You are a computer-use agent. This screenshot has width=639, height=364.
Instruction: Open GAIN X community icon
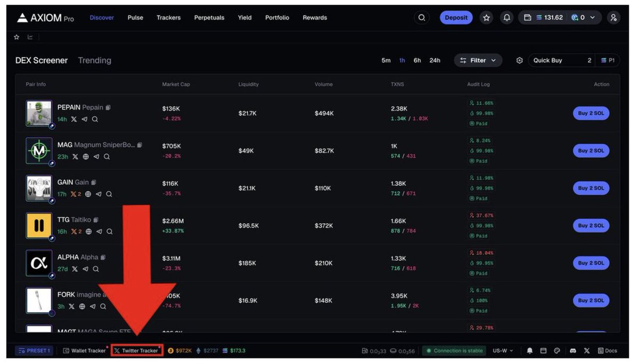tap(76, 194)
